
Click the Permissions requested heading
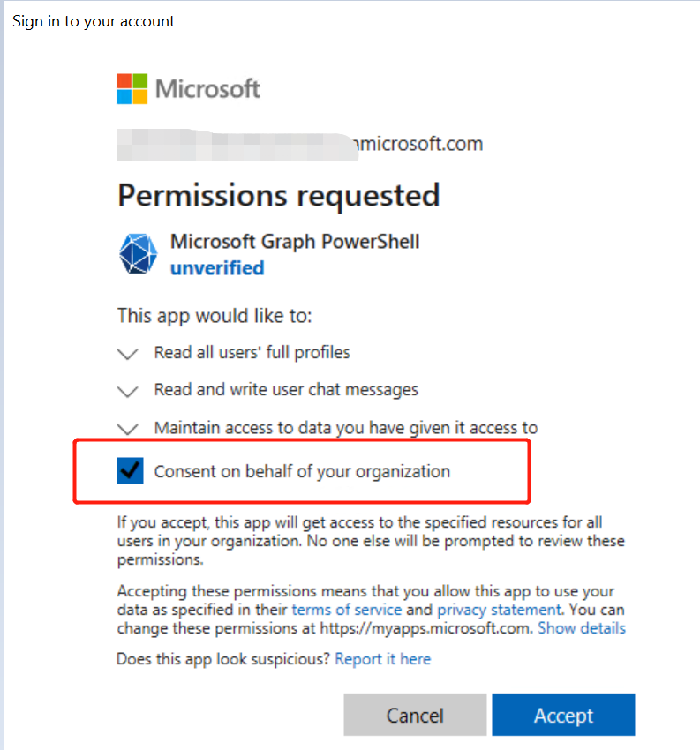pos(278,195)
